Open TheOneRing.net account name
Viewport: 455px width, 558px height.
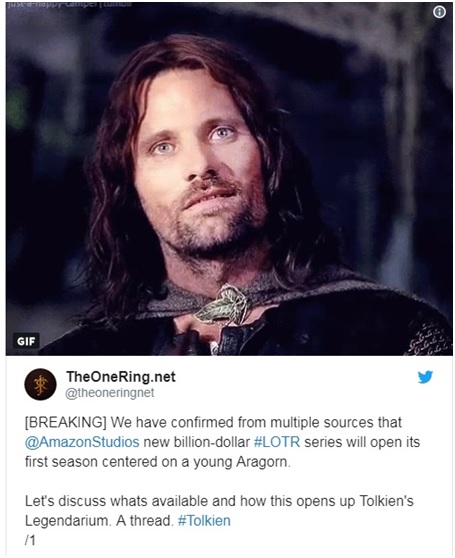pyautogui.click(x=121, y=377)
